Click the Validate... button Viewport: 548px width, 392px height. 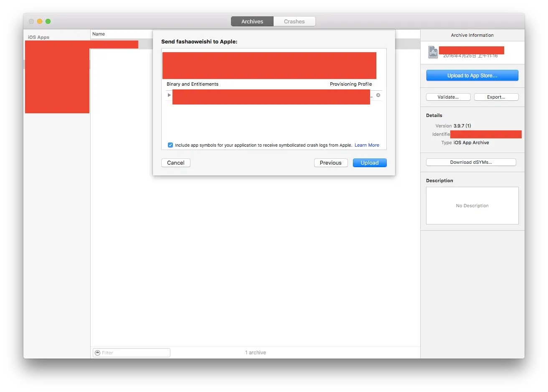point(448,97)
